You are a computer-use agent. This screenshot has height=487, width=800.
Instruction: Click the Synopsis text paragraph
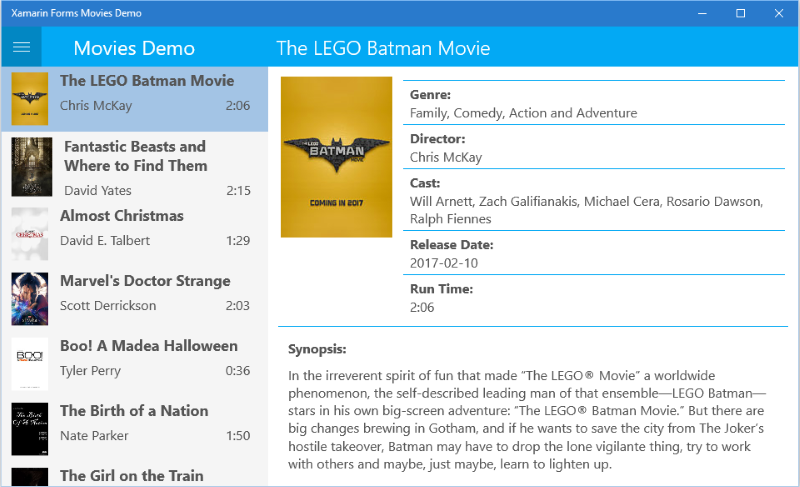[x=527, y=420]
